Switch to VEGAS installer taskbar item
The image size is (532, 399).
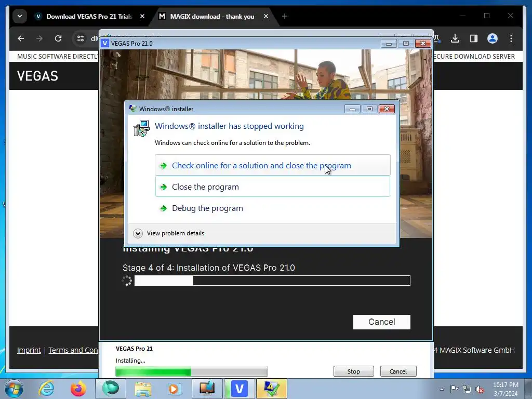[239, 389]
